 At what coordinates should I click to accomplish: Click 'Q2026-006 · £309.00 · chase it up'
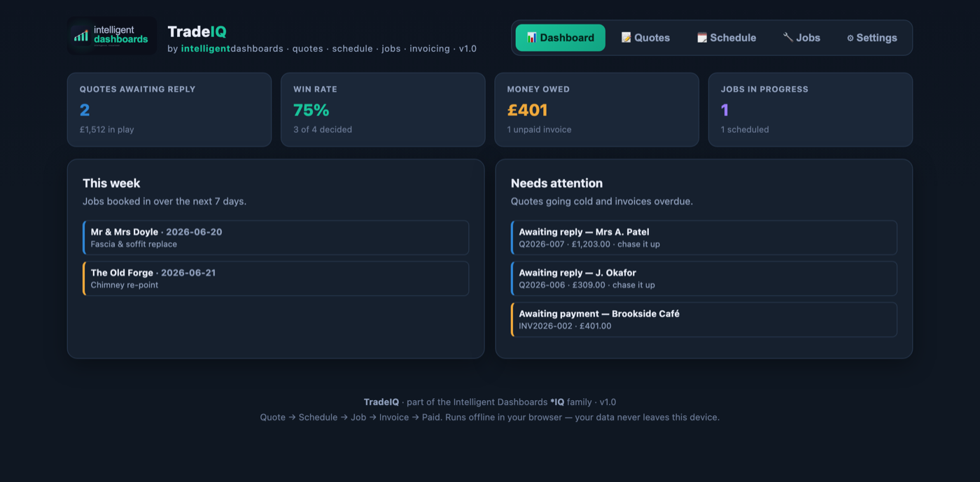(x=587, y=285)
